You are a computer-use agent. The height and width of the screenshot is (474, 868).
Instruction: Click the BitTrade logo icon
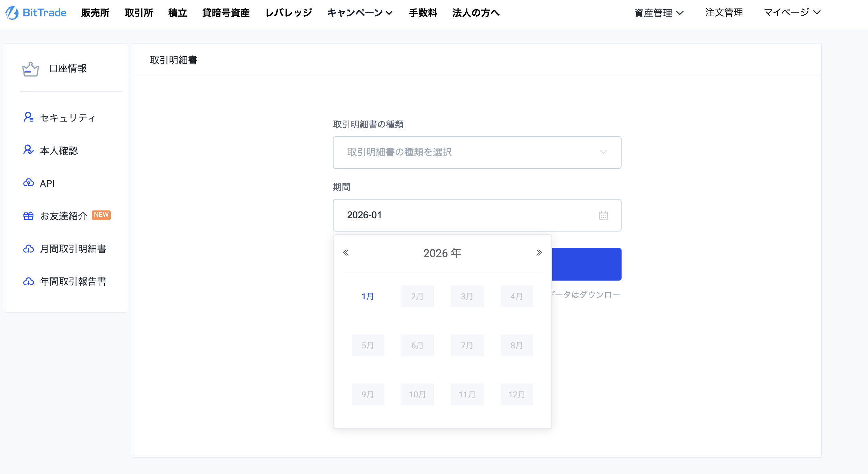[x=12, y=13]
